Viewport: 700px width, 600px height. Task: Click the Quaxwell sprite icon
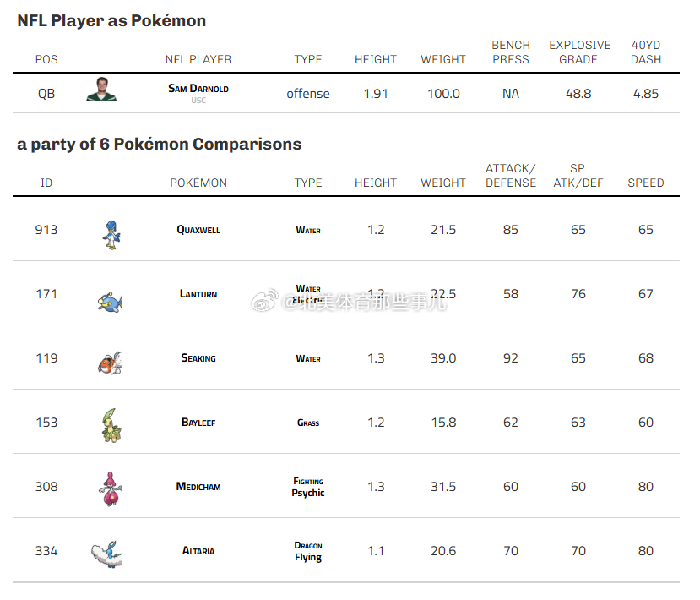click(111, 235)
